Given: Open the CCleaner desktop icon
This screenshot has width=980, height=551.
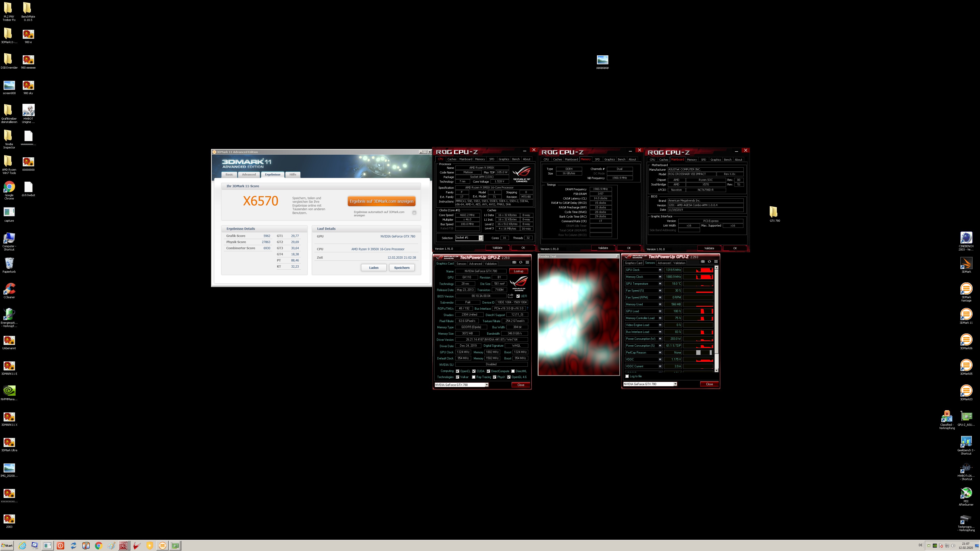Looking at the screenshot, I should click(9, 291).
